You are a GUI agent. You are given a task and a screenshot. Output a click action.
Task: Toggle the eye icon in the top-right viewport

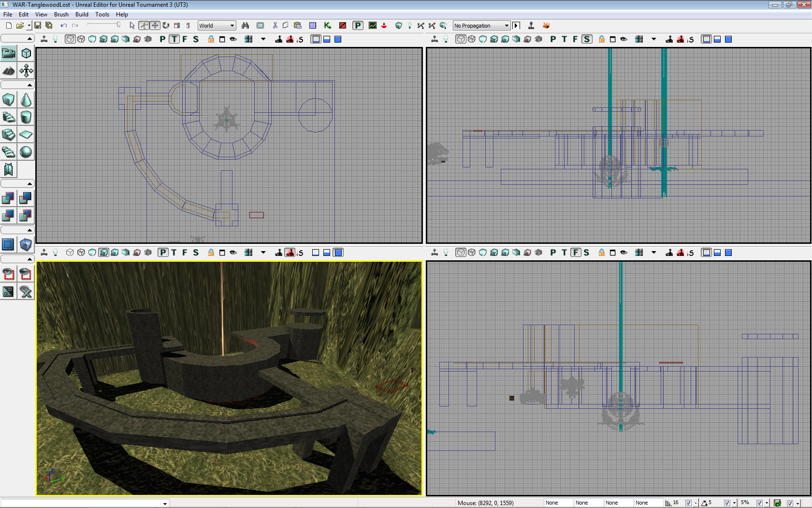pyautogui.click(x=624, y=39)
